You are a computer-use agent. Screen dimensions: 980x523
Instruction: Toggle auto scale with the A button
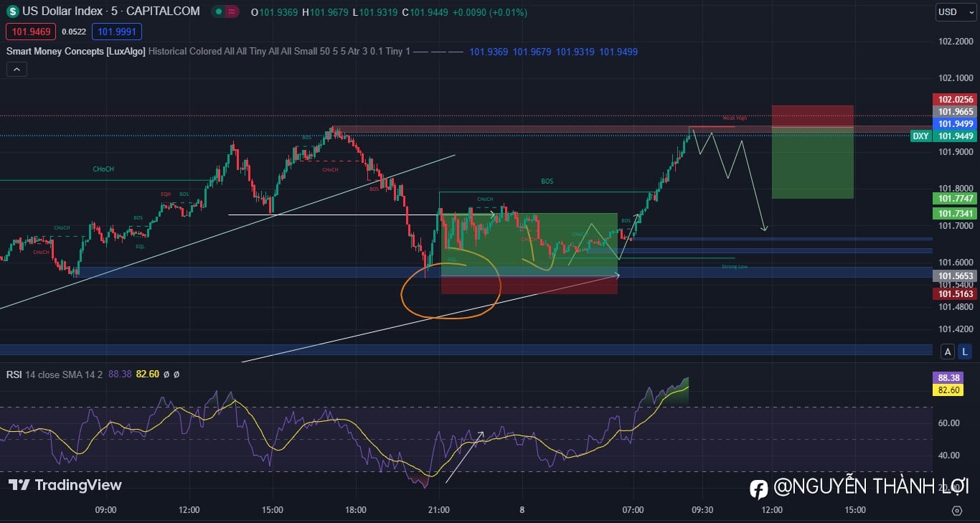coord(948,352)
